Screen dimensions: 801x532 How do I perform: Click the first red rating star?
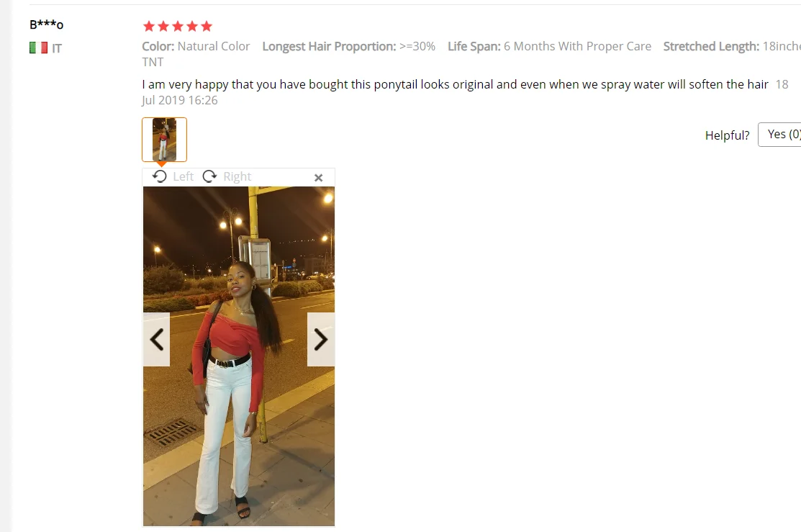149,26
